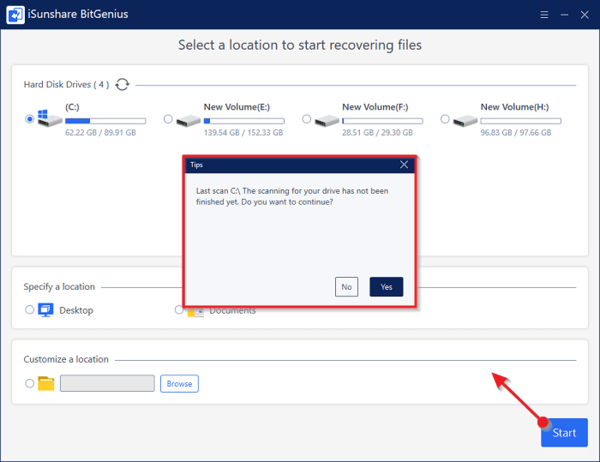Click the New Volume(H:) label
This screenshot has height=462, width=600.
point(514,107)
